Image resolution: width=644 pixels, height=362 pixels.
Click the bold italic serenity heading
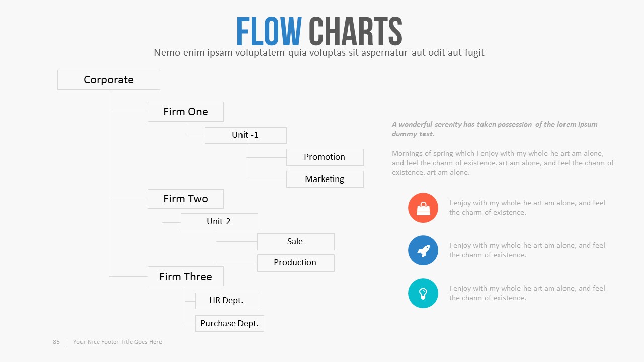[495, 129]
